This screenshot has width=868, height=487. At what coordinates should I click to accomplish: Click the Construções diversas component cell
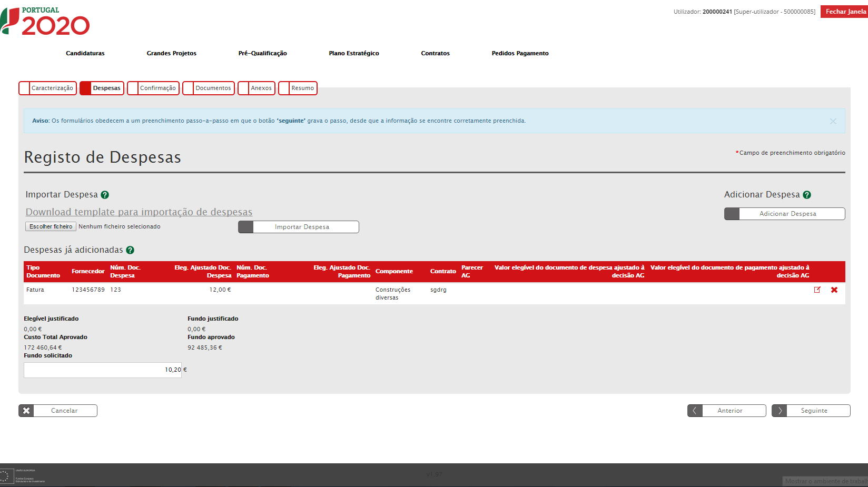coord(393,294)
